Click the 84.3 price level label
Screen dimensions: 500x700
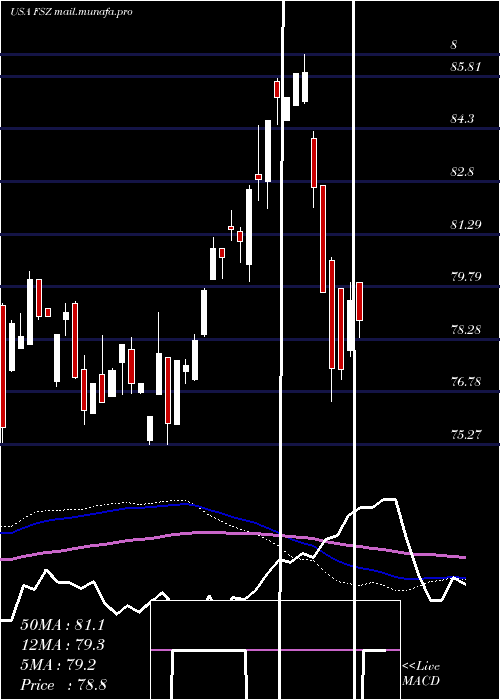click(x=462, y=119)
